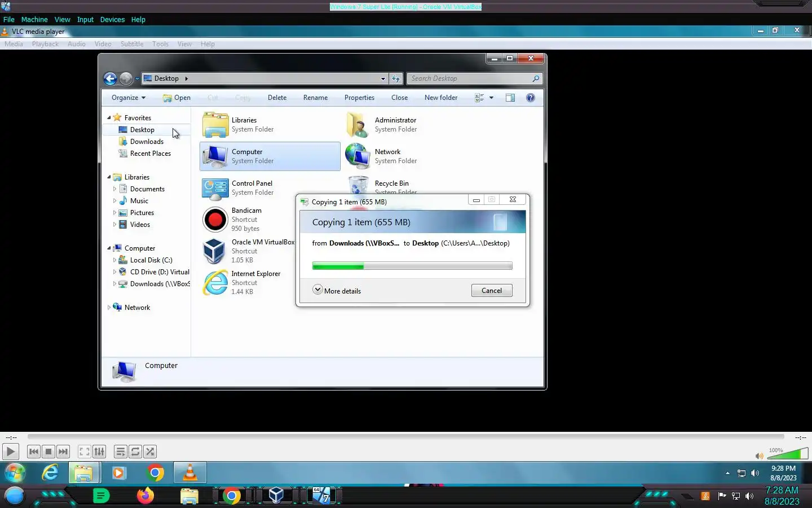
Task: Click Delete in Explorer toolbar
Action: 277,98
